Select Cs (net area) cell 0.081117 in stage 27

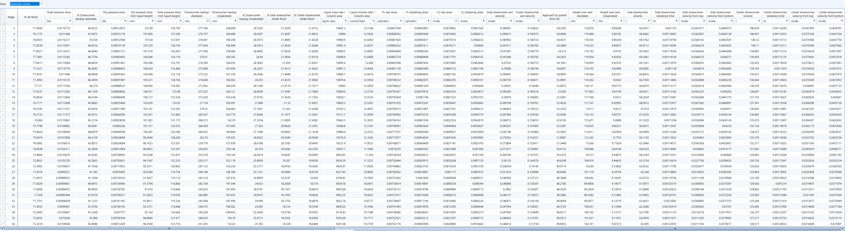click(445, 172)
